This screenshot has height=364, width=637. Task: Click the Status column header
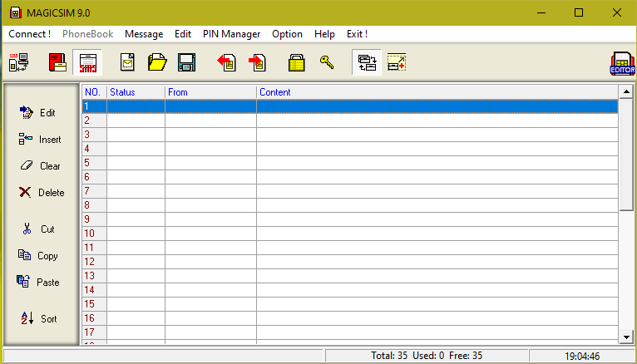[x=136, y=92]
